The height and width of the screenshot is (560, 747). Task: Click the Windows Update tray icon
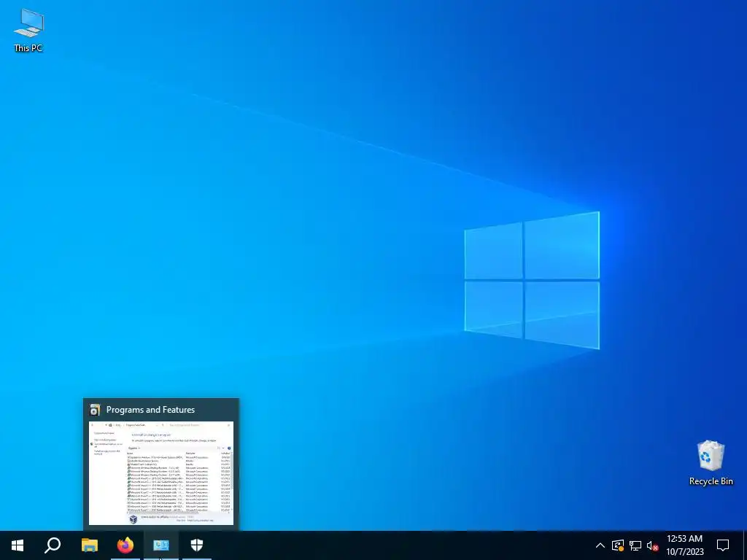coord(618,545)
